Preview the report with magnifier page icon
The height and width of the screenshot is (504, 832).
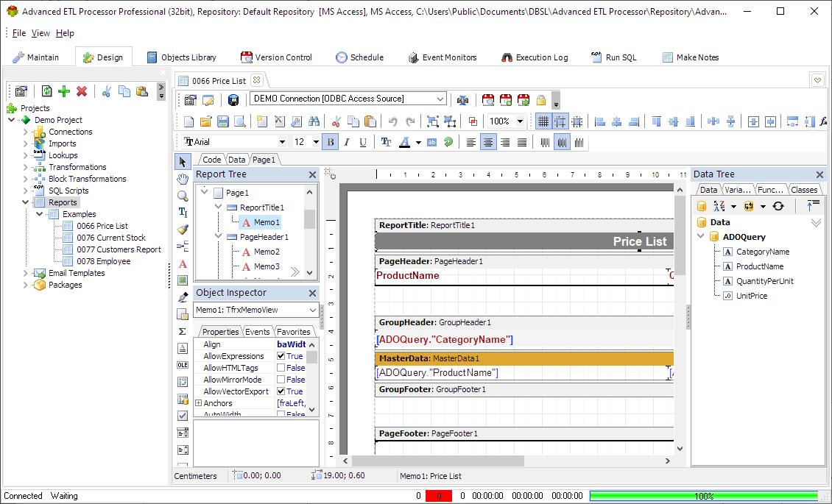(240, 121)
